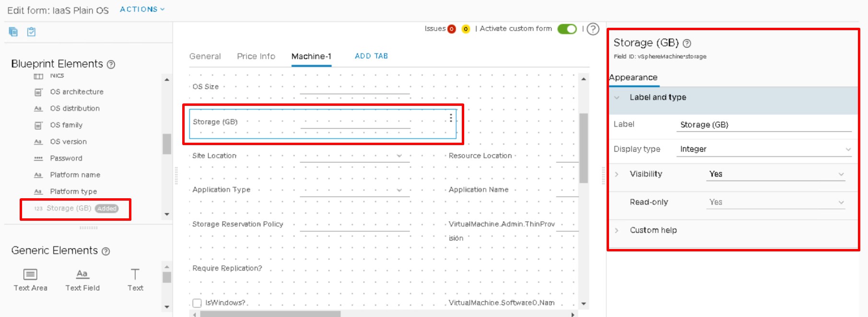This screenshot has height=317, width=868.
Task: Click the clipboard paste icon in toolbar
Action: pos(31,32)
